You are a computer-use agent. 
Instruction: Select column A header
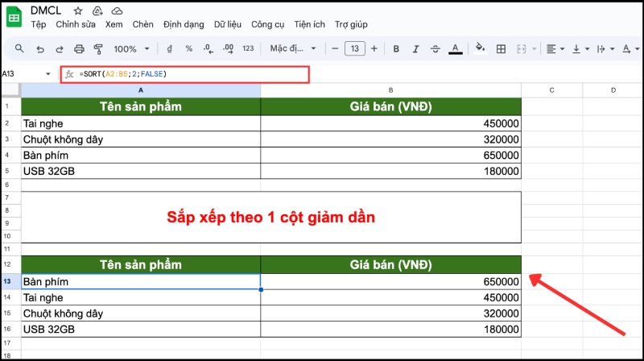(140, 90)
